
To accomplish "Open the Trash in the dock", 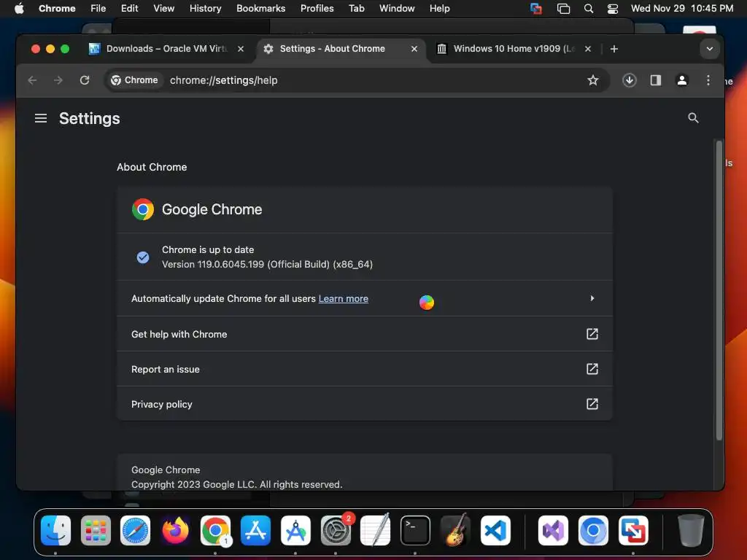I will coord(691,530).
